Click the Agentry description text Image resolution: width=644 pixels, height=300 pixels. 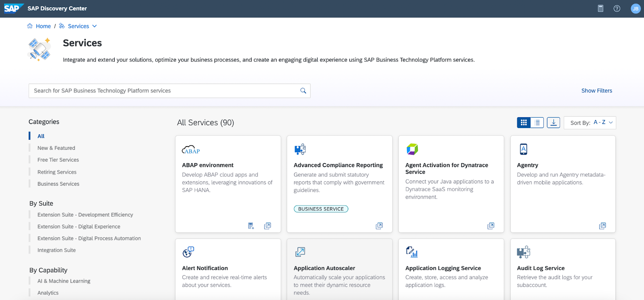pyautogui.click(x=561, y=178)
